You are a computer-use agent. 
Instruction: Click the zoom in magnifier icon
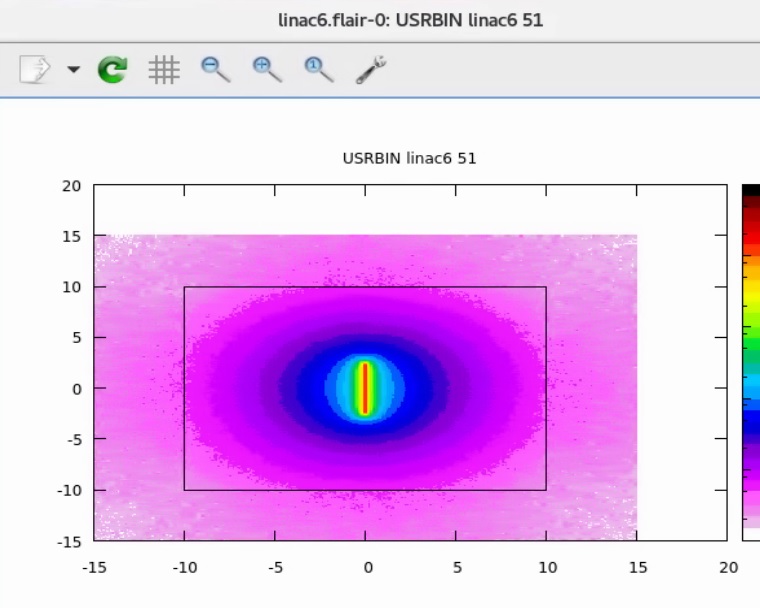[x=267, y=70]
